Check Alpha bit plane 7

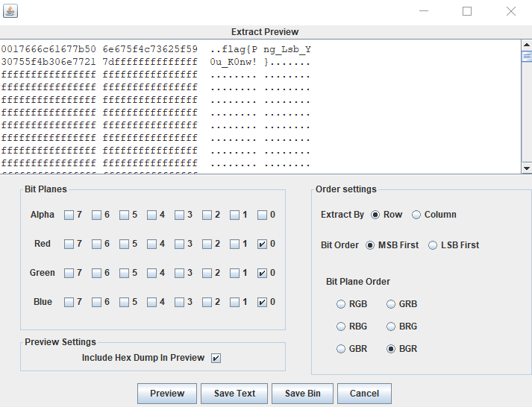[x=69, y=215]
